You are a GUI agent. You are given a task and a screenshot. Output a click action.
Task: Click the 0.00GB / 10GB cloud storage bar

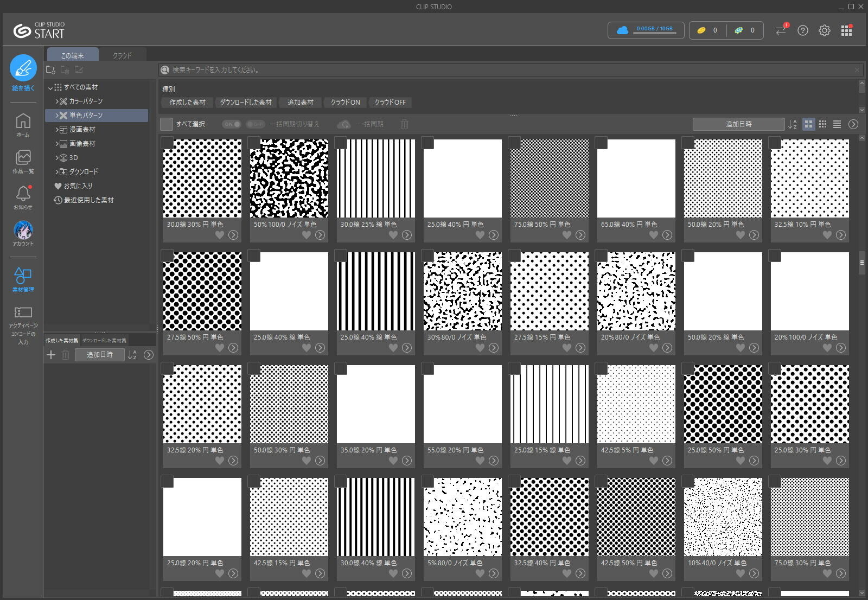point(646,30)
